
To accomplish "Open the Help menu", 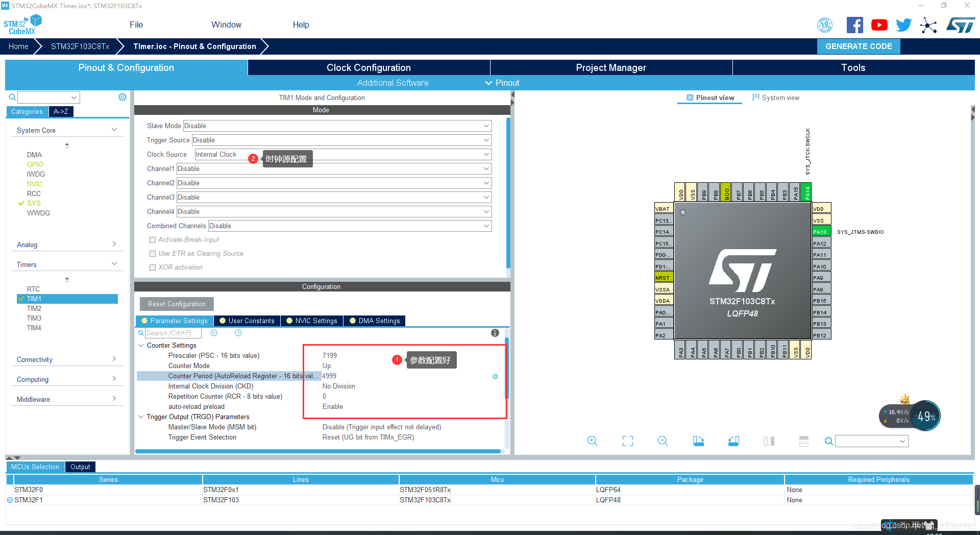I will pos(301,25).
